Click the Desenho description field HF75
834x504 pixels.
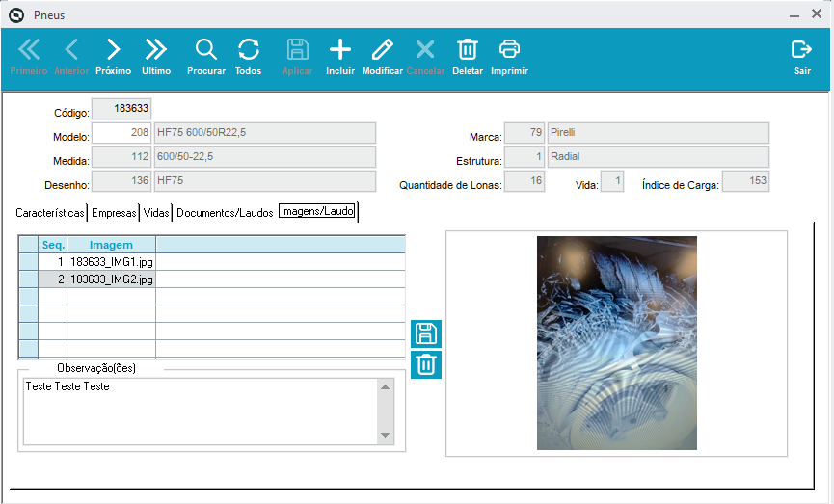pyautogui.click(x=265, y=181)
